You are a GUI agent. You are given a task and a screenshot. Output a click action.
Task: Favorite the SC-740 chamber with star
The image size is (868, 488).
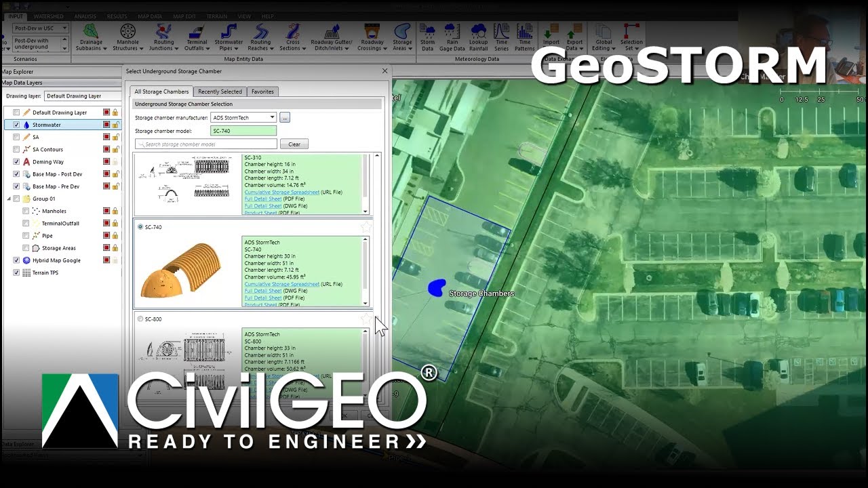(x=366, y=227)
